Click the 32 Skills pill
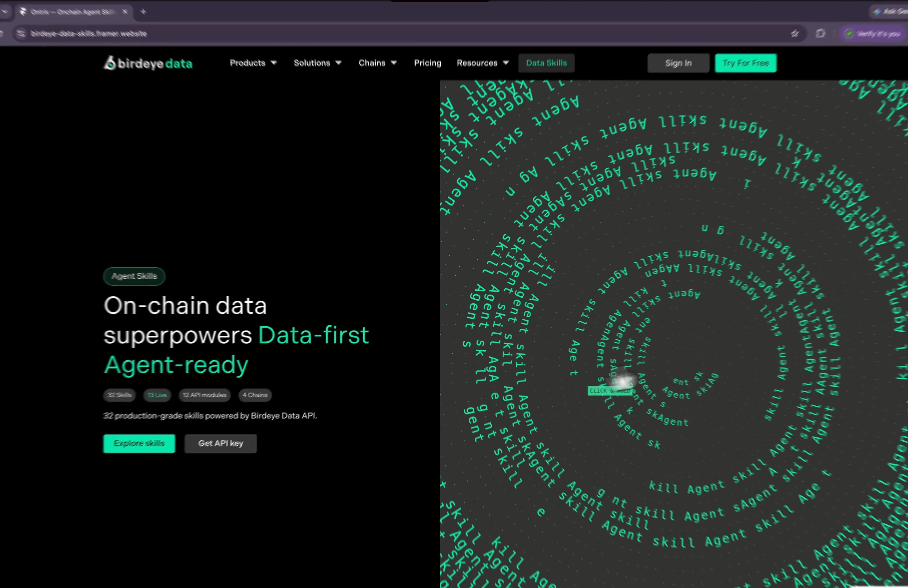The image size is (908, 588). click(x=119, y=395)
